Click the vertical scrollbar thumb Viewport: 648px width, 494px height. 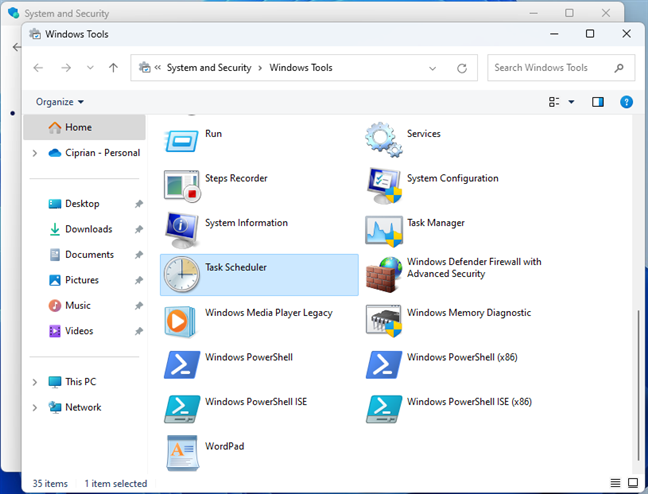pyautogui.click(x=638, y=385)
